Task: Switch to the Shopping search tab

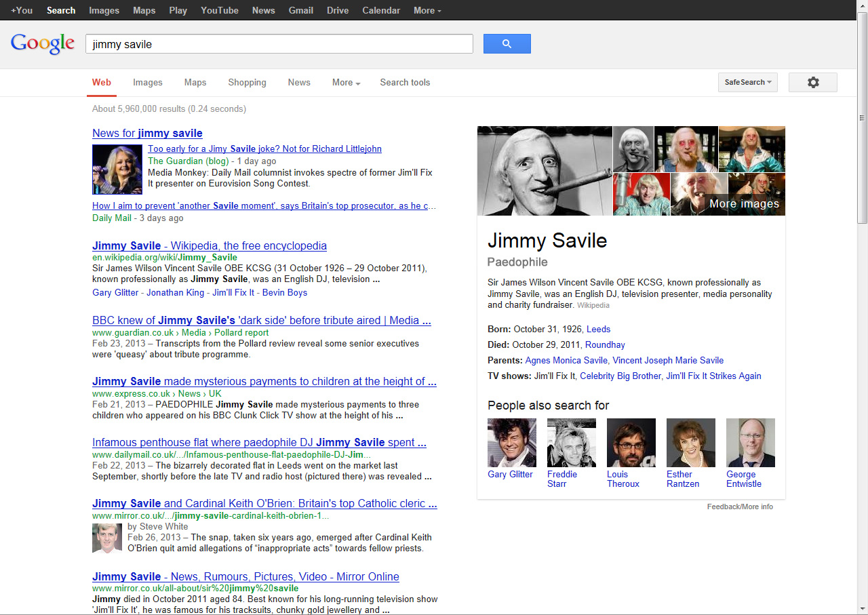Action: [247, 83]
